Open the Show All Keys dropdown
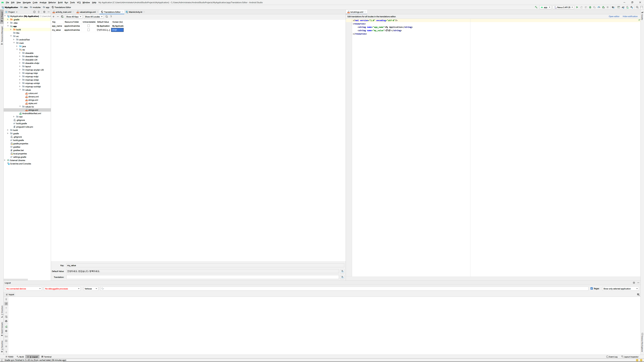644x362 pixels. (x=73, y=17)
